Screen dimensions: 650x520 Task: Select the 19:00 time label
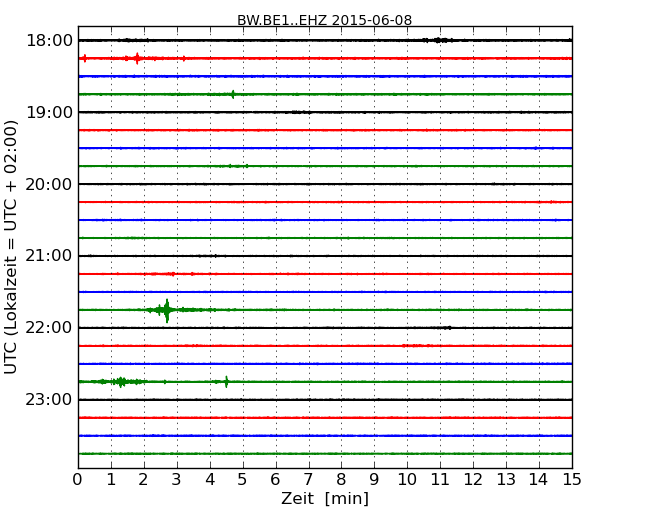(49, 112)
